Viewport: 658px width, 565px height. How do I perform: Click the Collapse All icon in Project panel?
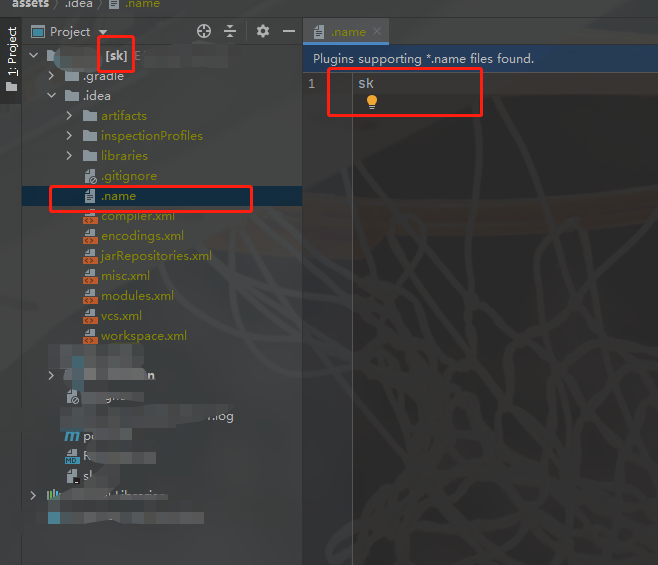[x=230, y=32]
